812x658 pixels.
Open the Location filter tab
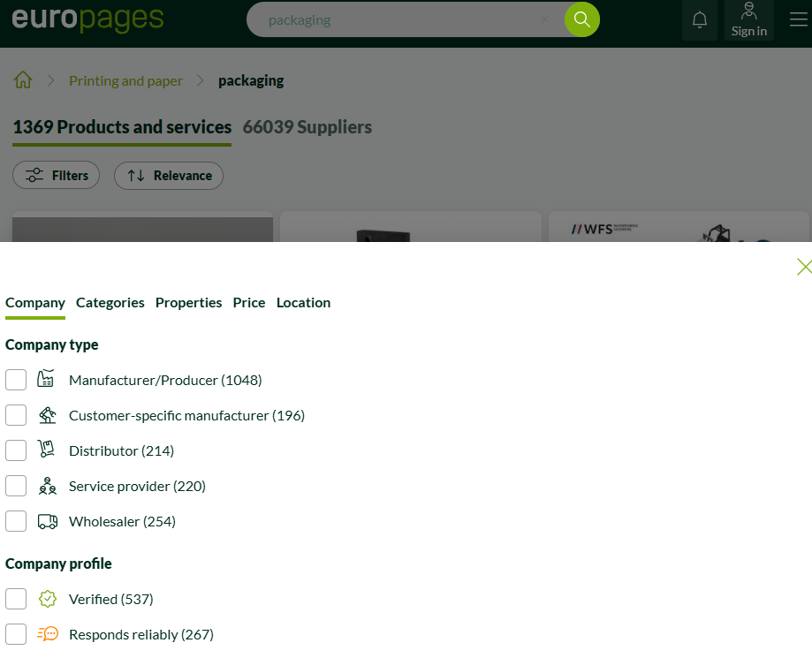(x=303, y=302)
